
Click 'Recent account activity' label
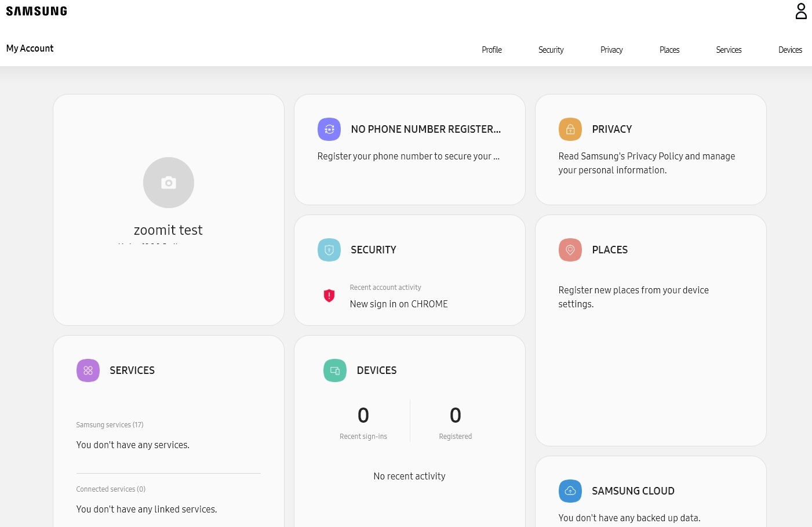(x=385, y=288)
